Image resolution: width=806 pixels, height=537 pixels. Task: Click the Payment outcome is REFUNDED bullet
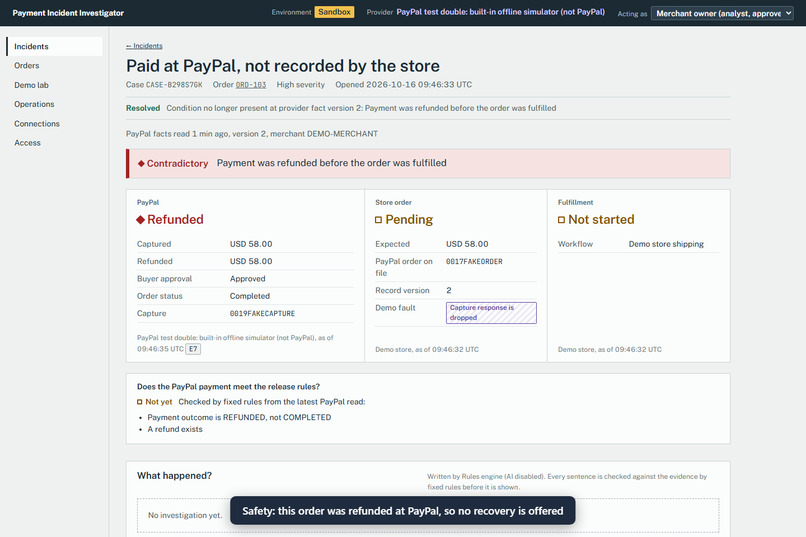pos(239,417)
